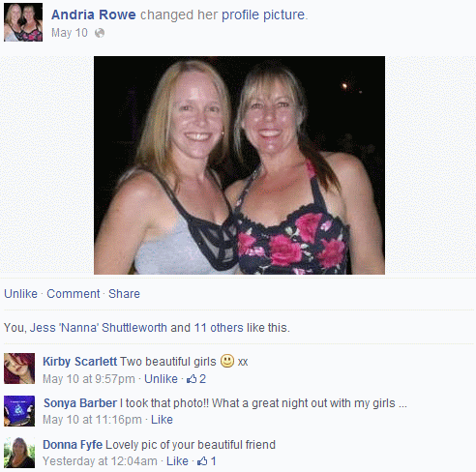Click the smiley emoticon in Kirby's comment

click(x=227, y=361)
